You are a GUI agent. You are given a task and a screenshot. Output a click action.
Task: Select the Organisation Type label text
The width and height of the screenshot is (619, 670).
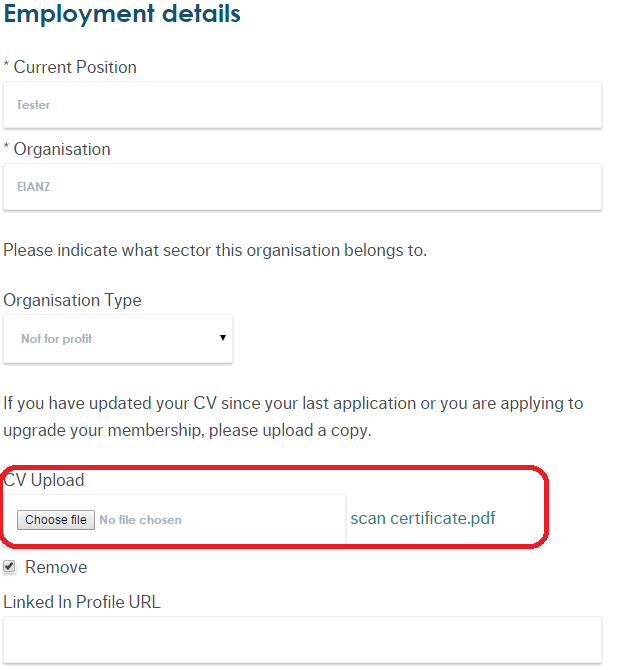coord(72,300)
